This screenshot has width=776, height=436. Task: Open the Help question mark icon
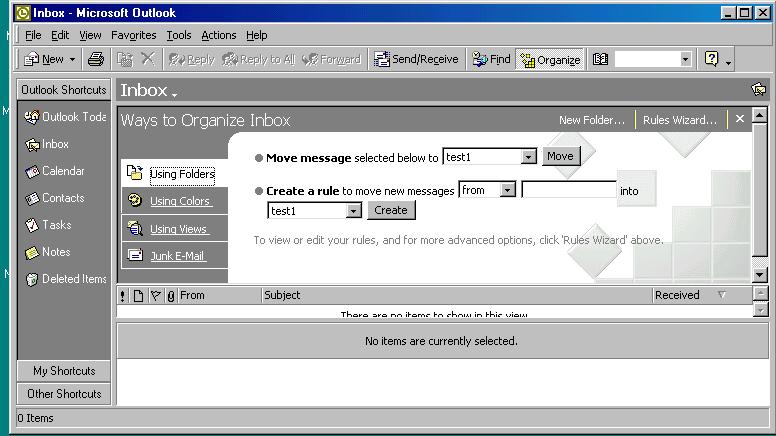tap(711, 59)
